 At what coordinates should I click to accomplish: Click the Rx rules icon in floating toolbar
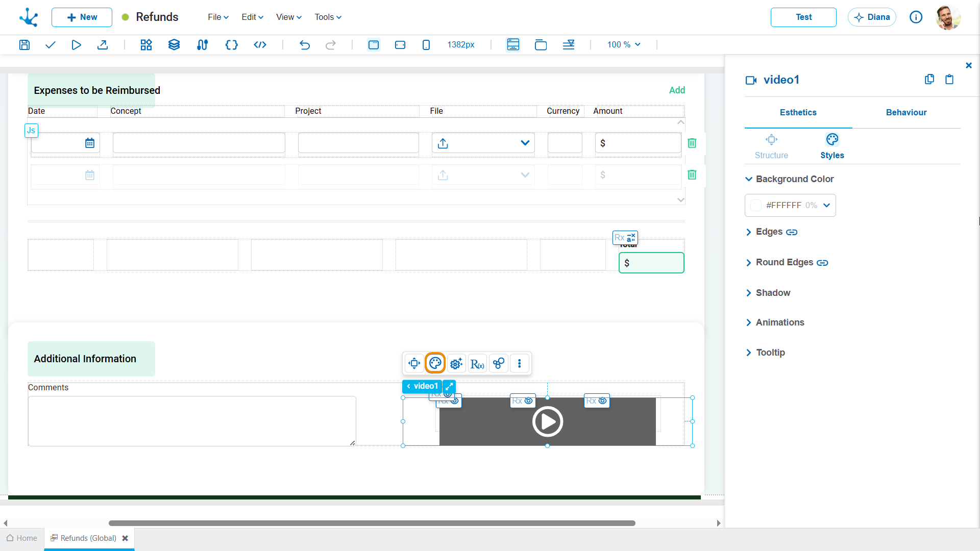477,363
